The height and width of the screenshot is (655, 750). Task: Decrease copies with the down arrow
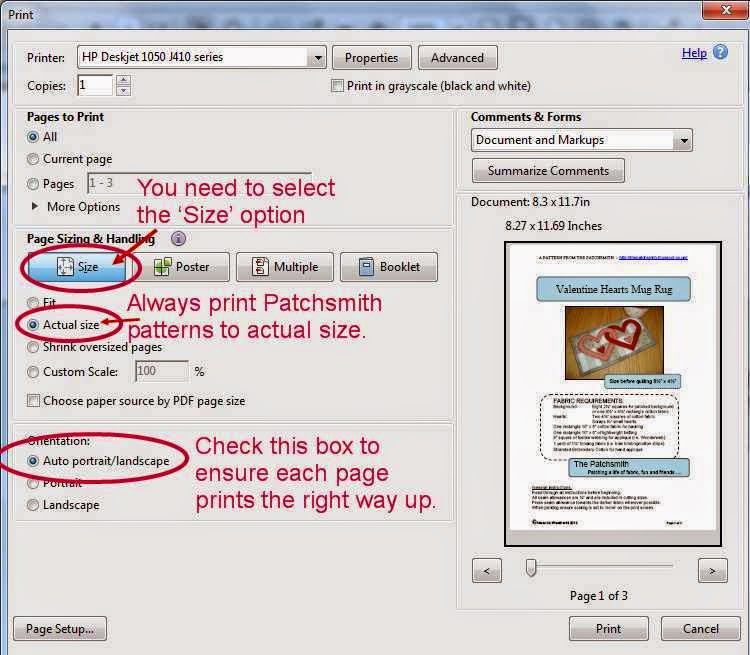[x=123, y=90]
